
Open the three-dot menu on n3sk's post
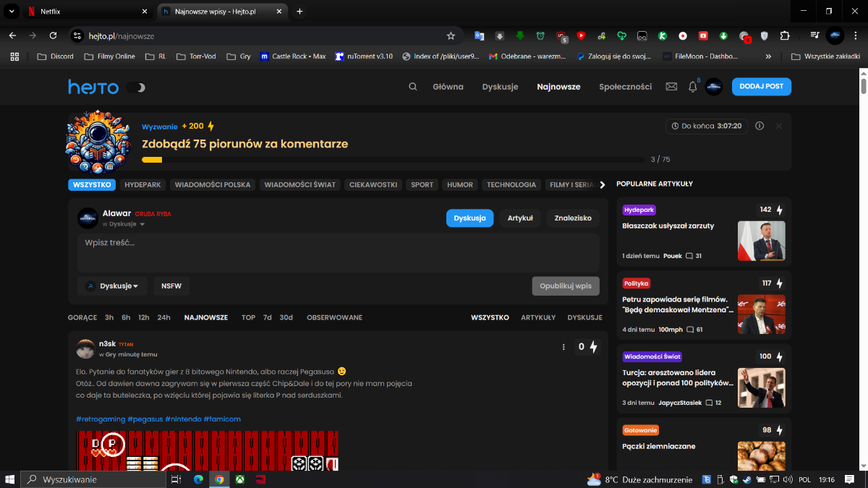[x=563, y=347]
